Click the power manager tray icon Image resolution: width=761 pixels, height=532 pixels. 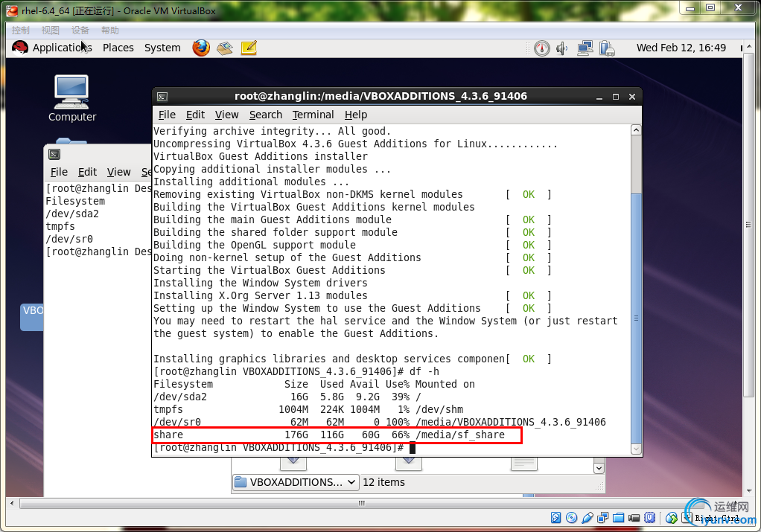click(541, 48)
